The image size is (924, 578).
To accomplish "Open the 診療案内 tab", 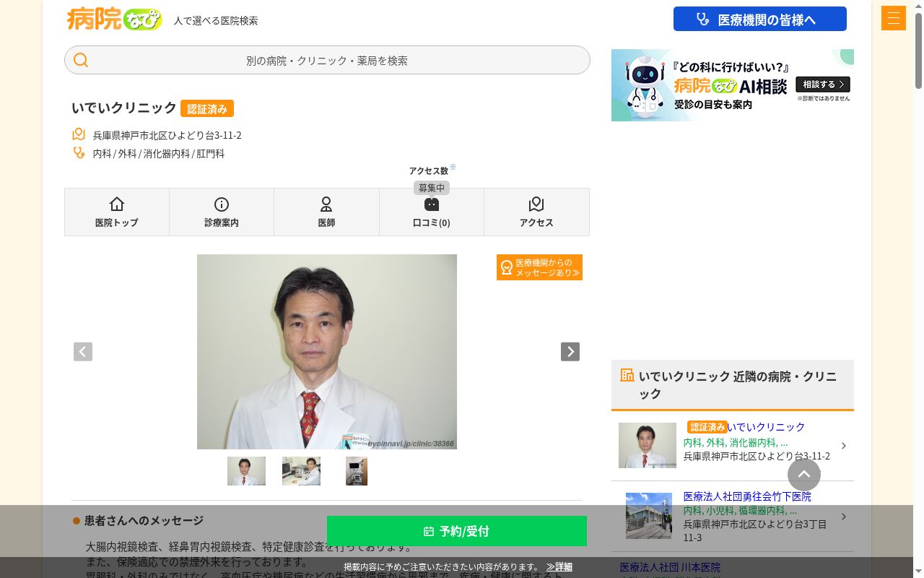I will click(x=222, y=212).
